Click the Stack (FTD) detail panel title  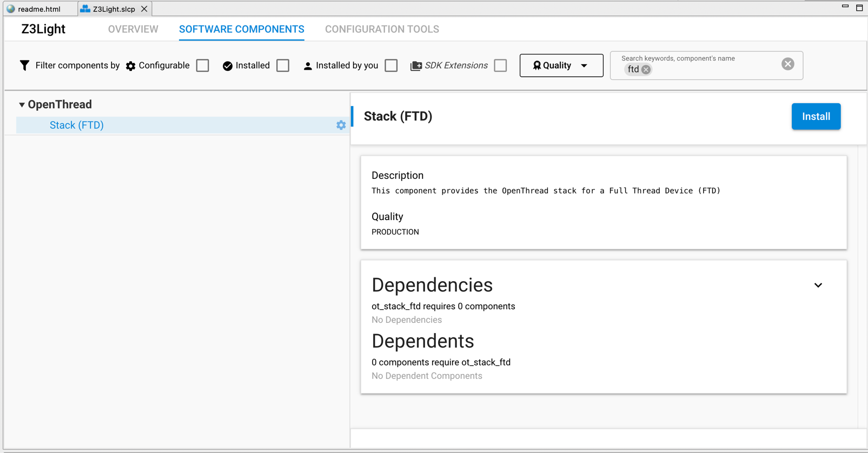pyautogui.click(x=398, y=116)
